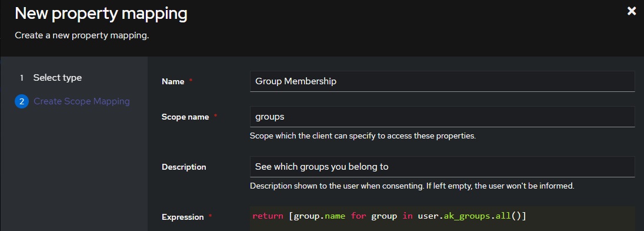Screen dimensions: 644x231
Task: Click the 'Create a new property mapping.' subtitle
Action: (x=82, y=36)
